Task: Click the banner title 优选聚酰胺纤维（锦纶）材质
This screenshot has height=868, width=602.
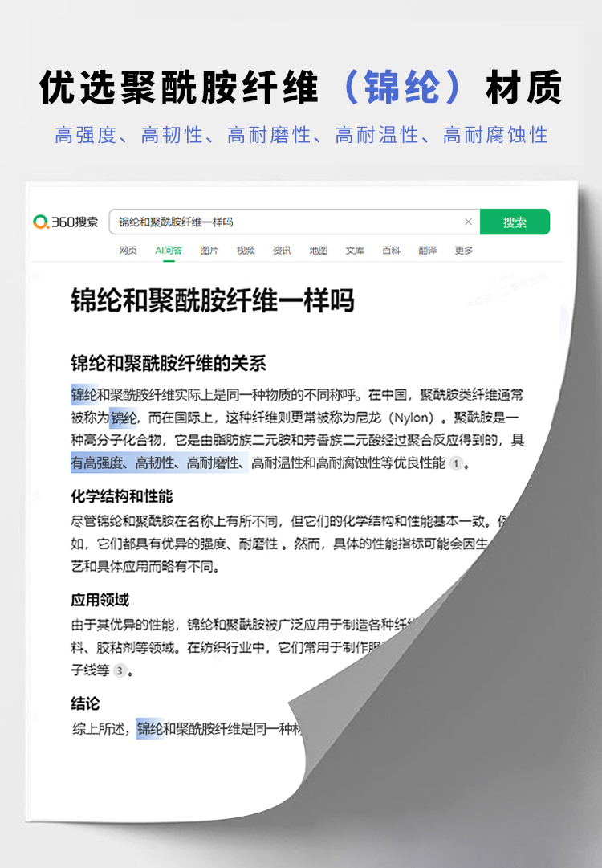Action: (301, 87)
